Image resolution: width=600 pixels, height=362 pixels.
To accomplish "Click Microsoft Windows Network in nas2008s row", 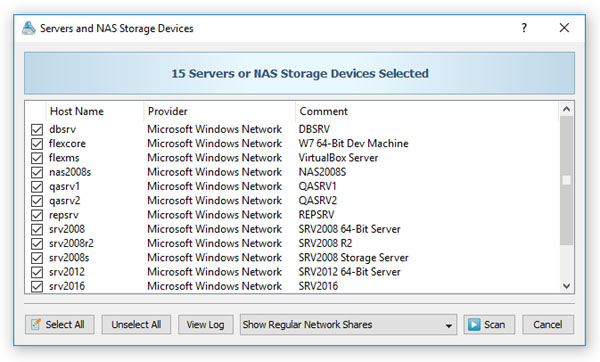I will [x=215, y=172].
